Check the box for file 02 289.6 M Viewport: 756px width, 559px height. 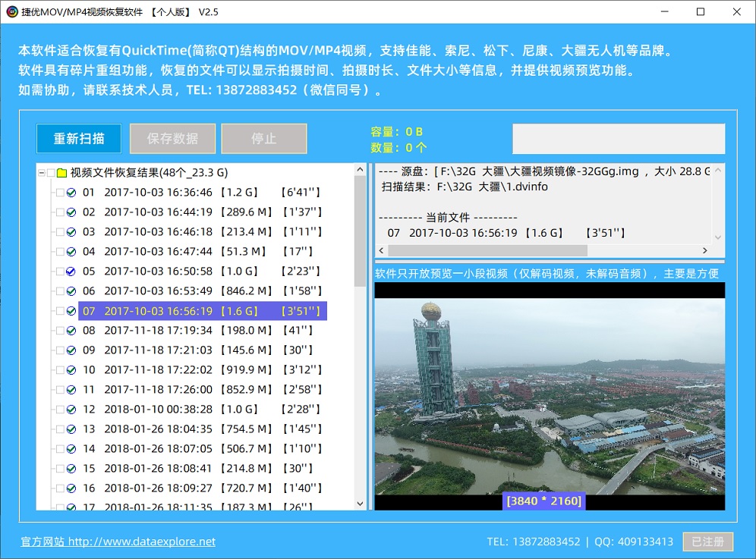click(60, 212)
